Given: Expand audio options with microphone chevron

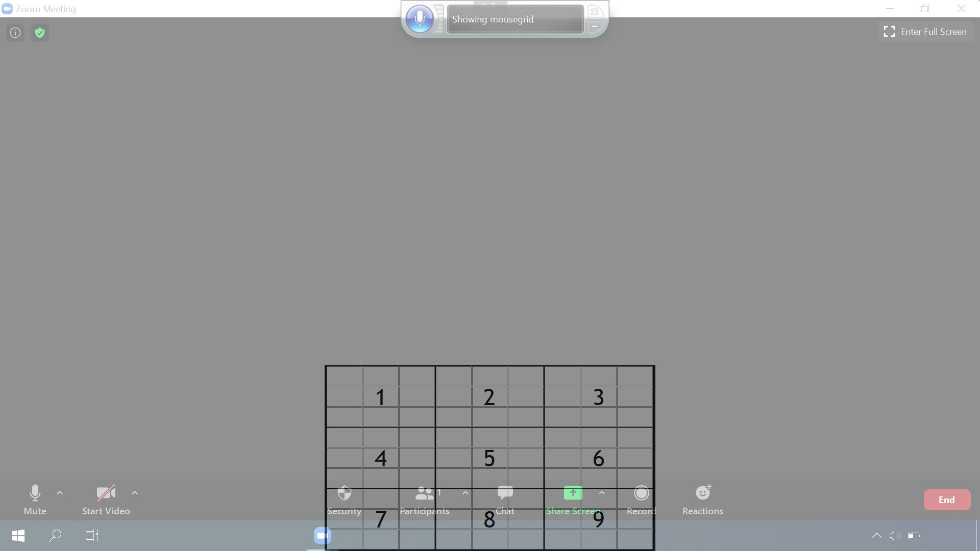Looking at the screenshot, I should pos(59,492).
